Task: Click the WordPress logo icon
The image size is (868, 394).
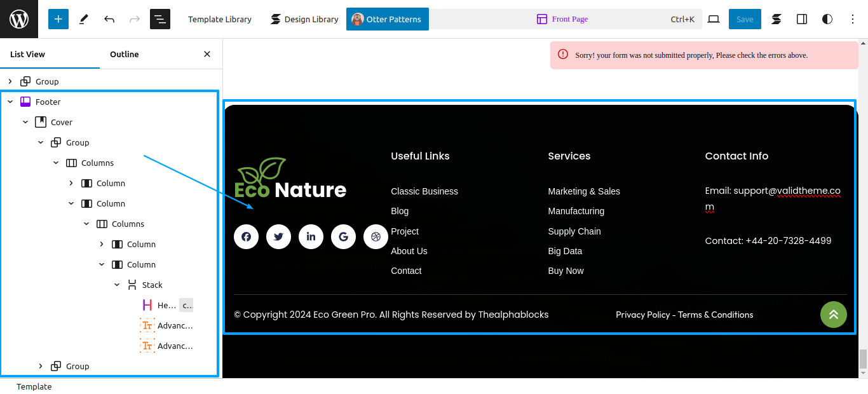Action: pyautogui.click(x=19, y=19)
